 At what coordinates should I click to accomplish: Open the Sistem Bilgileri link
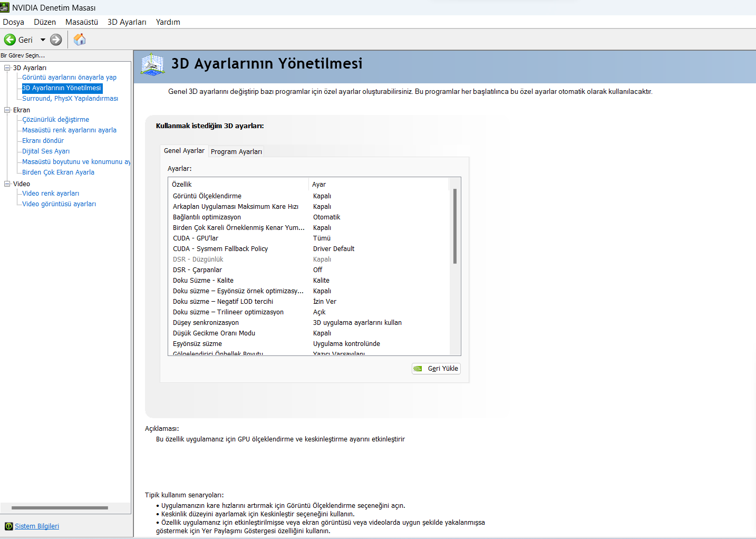37,526
